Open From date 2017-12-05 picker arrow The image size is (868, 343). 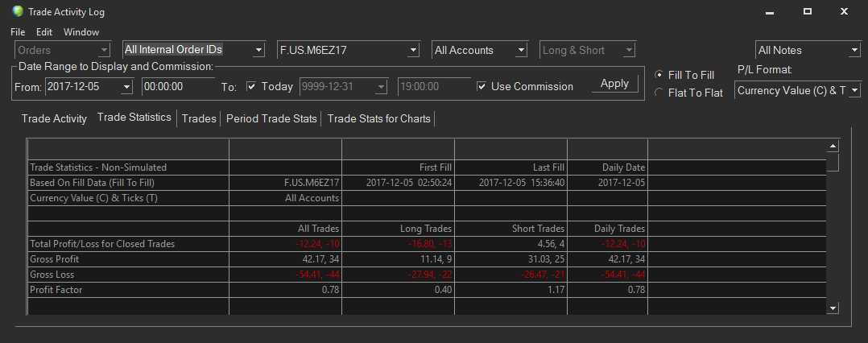pos(126,87)
